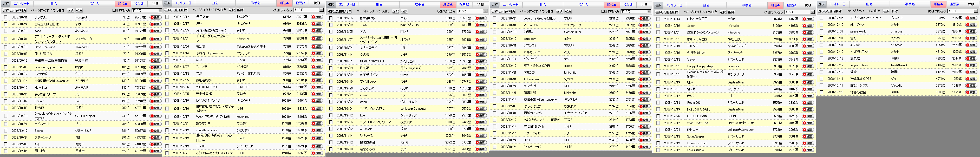
Task: Vote for NEVER CROSS U
Action: pyautogui.click(x=480, y=61)
